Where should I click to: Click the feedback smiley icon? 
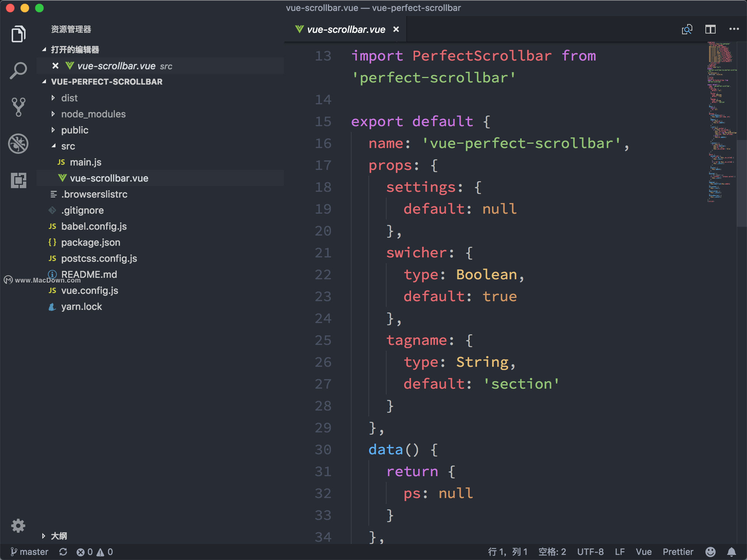[710, 552]
